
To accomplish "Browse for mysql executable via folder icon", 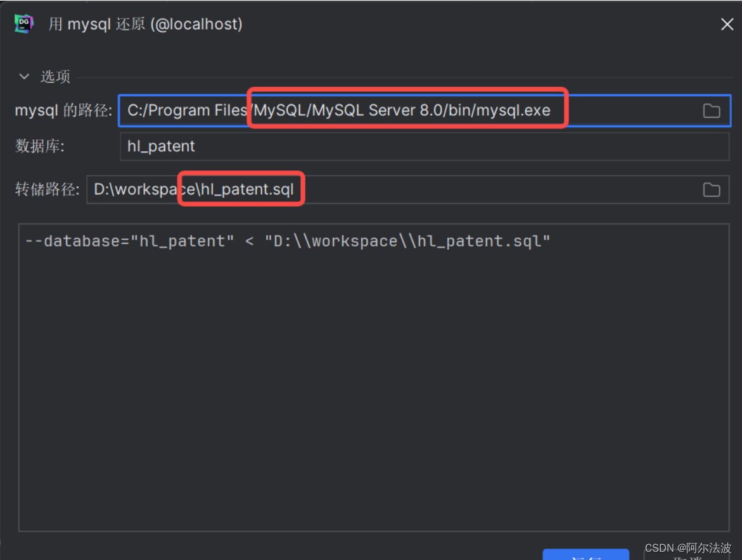I will pyautogui.click(x=711, y=111).
